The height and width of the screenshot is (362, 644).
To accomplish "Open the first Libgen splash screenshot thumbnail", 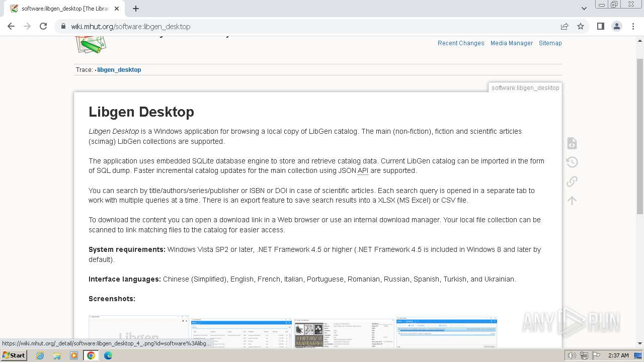I will click(139, 332).
